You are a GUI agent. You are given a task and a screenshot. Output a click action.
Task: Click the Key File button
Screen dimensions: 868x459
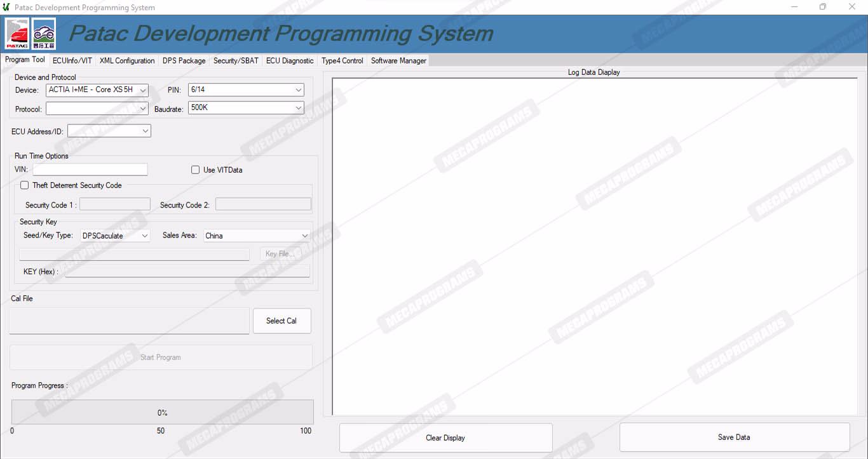point(280,254)
